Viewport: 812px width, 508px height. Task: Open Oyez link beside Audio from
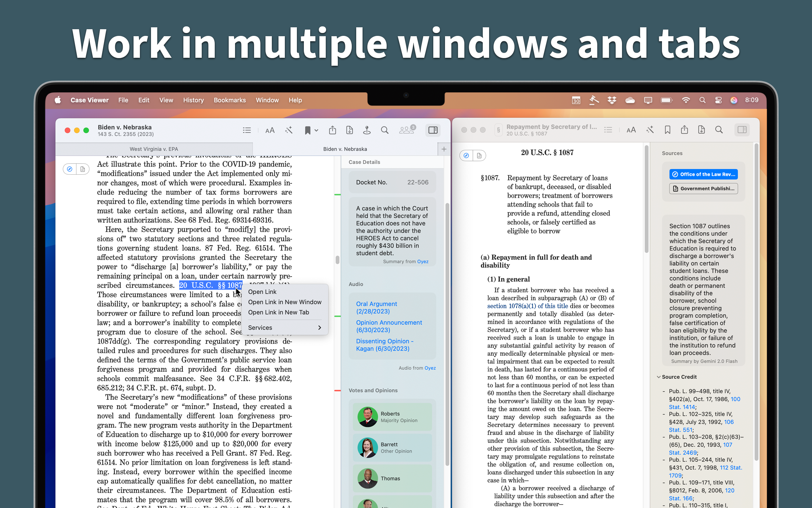(430, 368)
